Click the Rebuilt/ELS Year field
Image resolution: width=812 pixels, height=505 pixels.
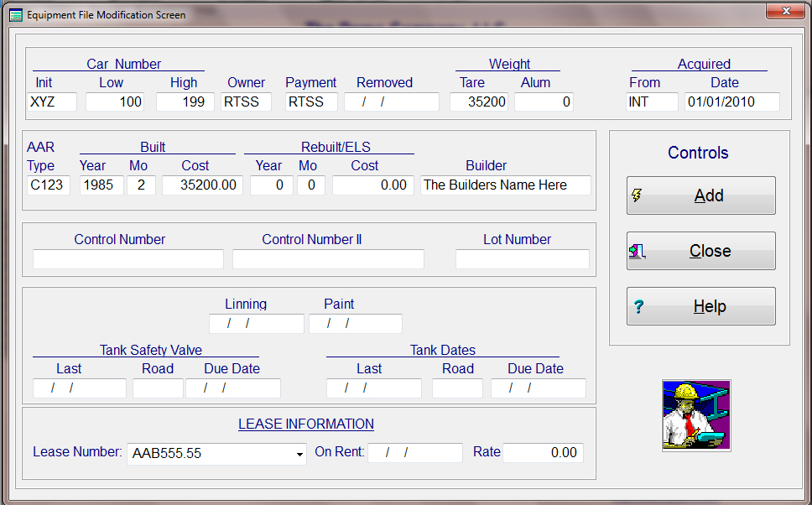point(271,185)
